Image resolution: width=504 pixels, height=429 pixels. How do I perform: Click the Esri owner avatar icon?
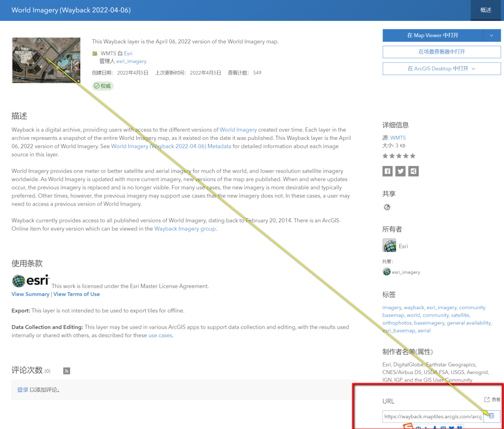(389, 246)
